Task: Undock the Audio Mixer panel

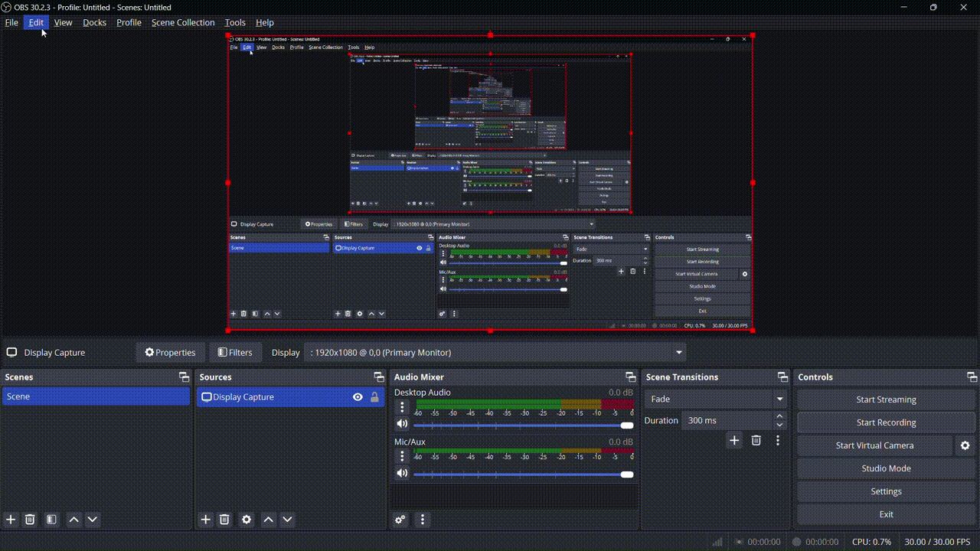Action: [630, 377]
